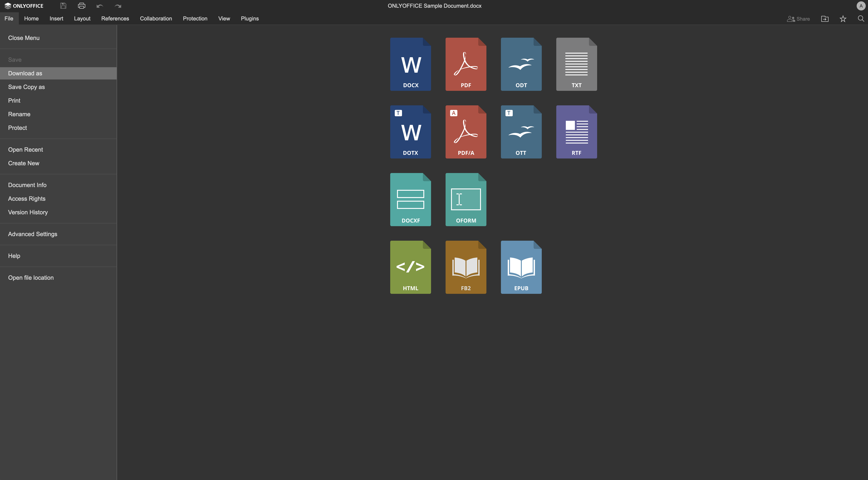The width and height of the screenshot is (868, 480).
Task: Switch to the Home tab
Action: coord(31,19)
